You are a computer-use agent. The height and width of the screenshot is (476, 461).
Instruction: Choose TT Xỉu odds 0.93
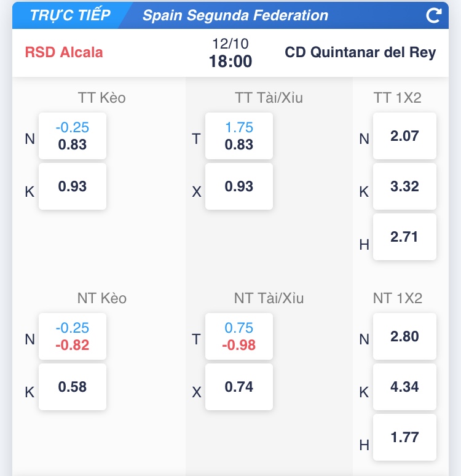coord(239,186)
